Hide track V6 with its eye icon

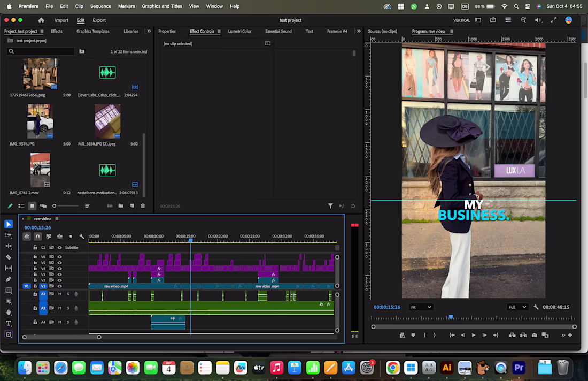(x=60, y=257)
